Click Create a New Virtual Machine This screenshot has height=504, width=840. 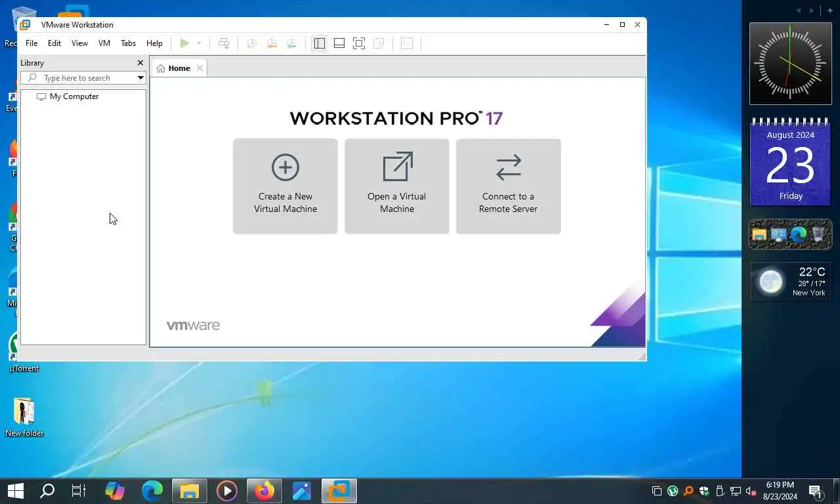pos(285,186)
